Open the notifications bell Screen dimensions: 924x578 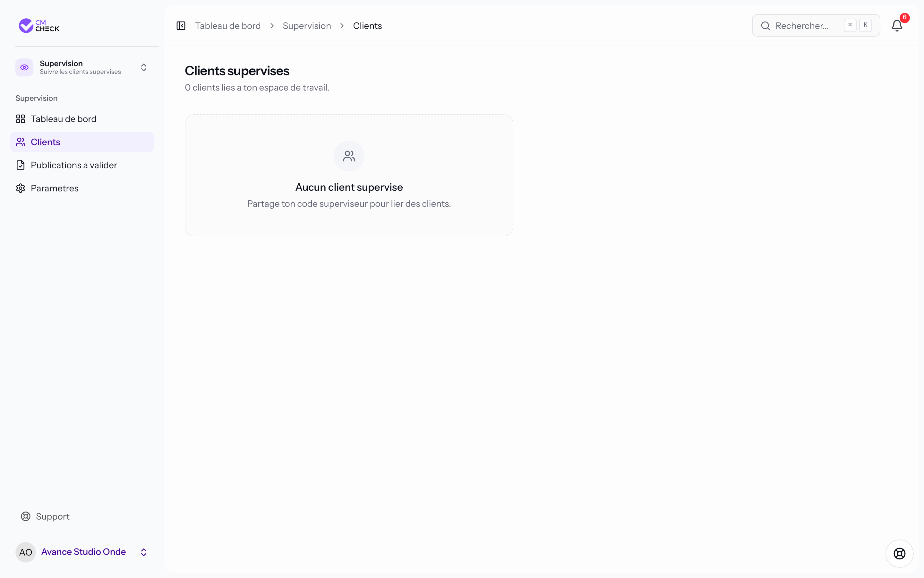click(897, 26)
